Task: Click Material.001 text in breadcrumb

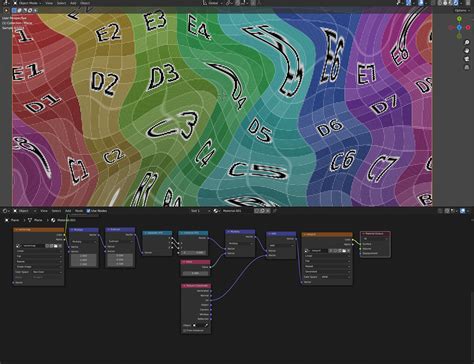Action: [66, 220]
